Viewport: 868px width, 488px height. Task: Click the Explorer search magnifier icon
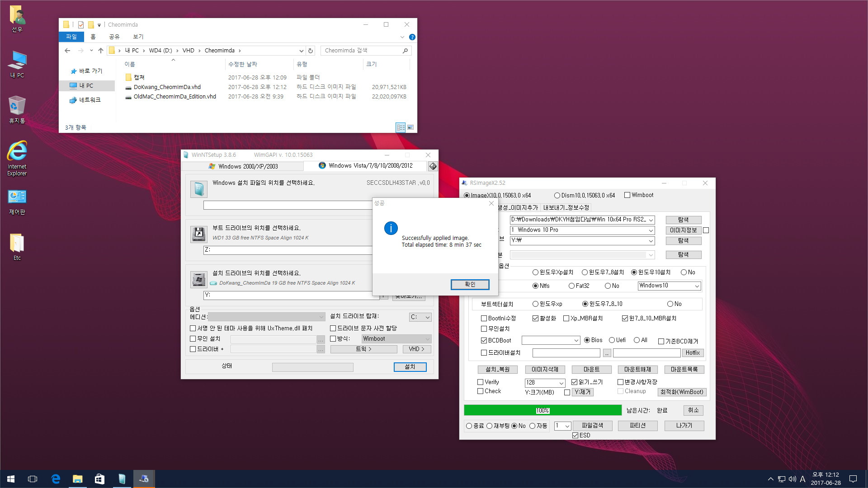[x=405, y=51]
